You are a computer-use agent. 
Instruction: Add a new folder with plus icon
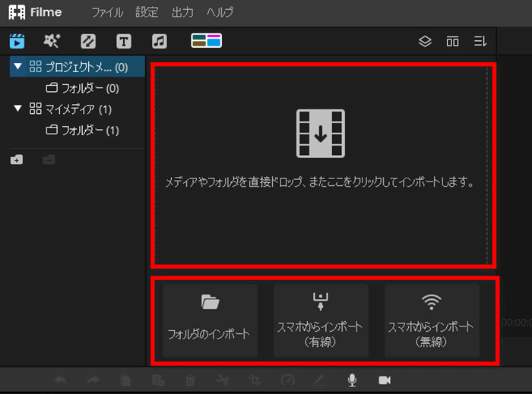(x=17, y=159)
